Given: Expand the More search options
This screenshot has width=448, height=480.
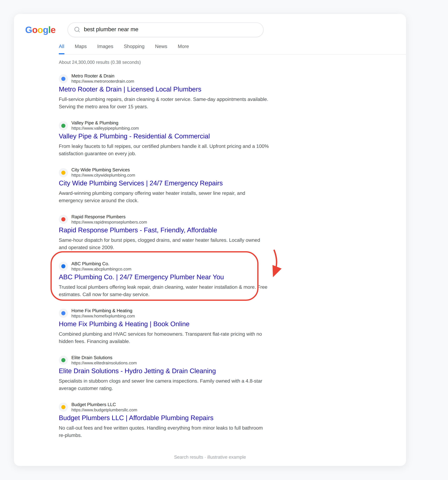Looking at the screenshot, I should (183, 46).
